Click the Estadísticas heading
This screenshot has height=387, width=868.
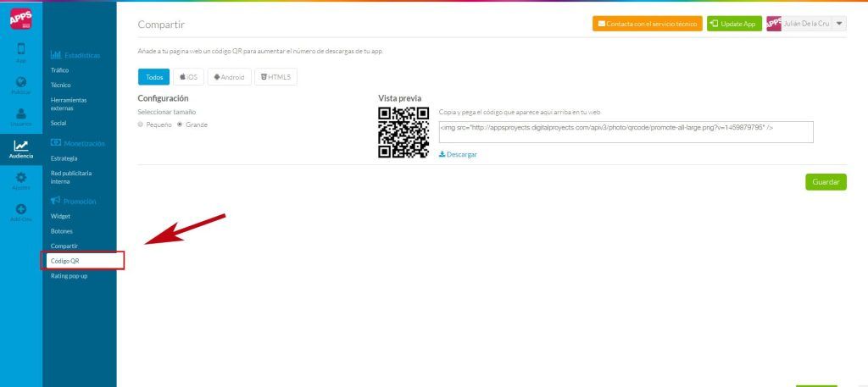point(75,55)
